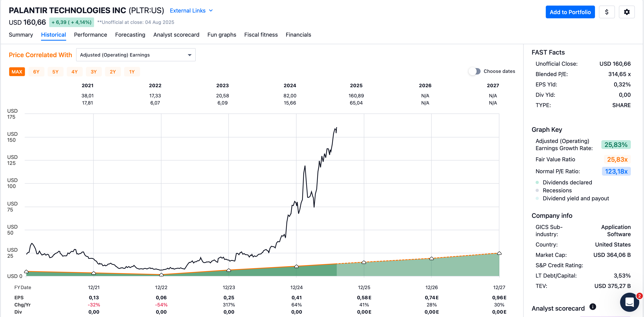Open the Analyst scorecard tab

coord(176,35)
